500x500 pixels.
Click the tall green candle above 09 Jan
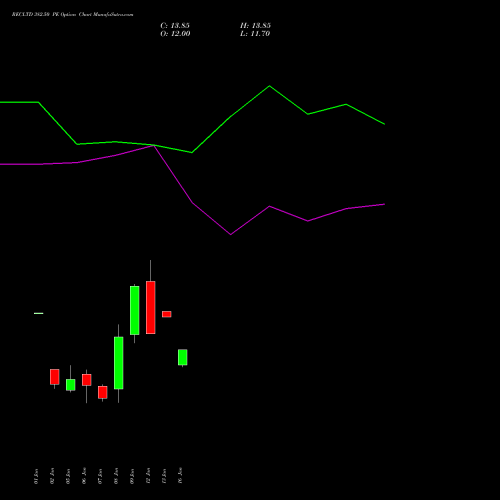pyautogui.click(x=135, y=310)
